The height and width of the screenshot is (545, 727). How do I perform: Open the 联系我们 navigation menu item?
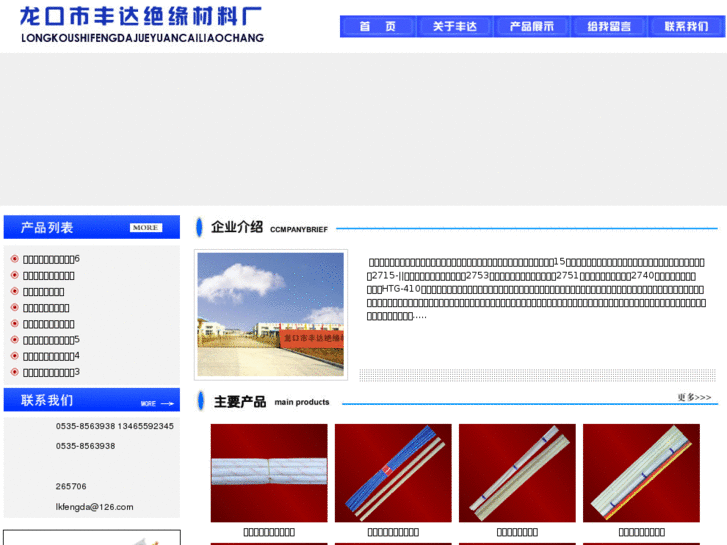tap(686, 26)
